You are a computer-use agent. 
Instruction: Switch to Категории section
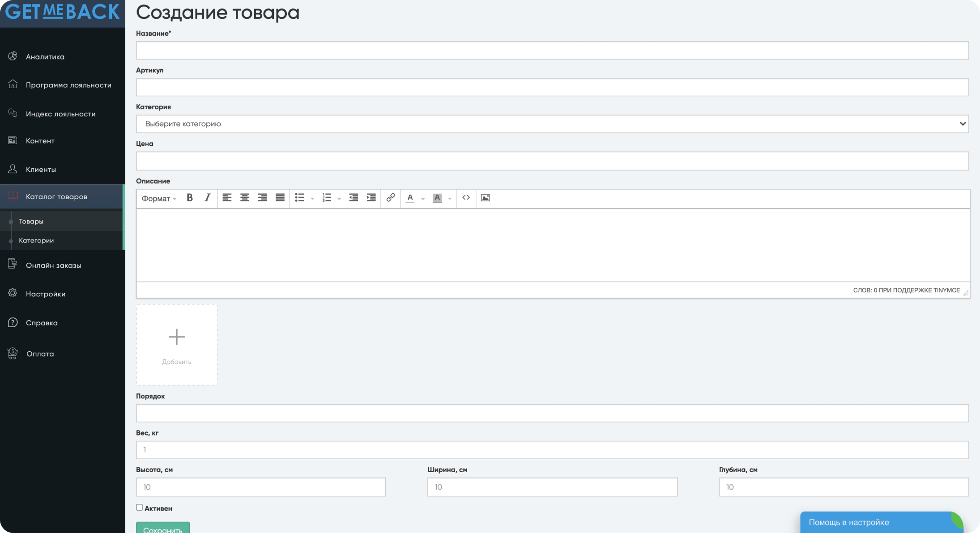[x=36, y=240]
